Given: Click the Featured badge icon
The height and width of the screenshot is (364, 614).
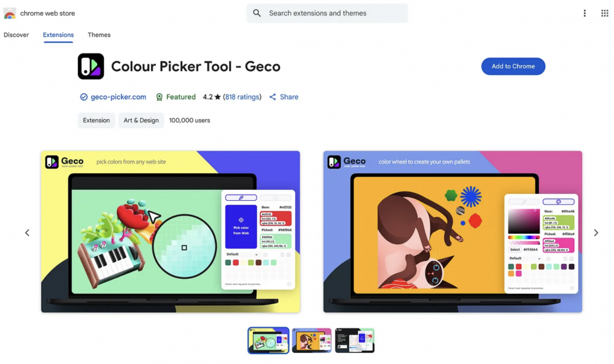Looking at the screenshot, I should pyautogui.click(x=160, y=97).
